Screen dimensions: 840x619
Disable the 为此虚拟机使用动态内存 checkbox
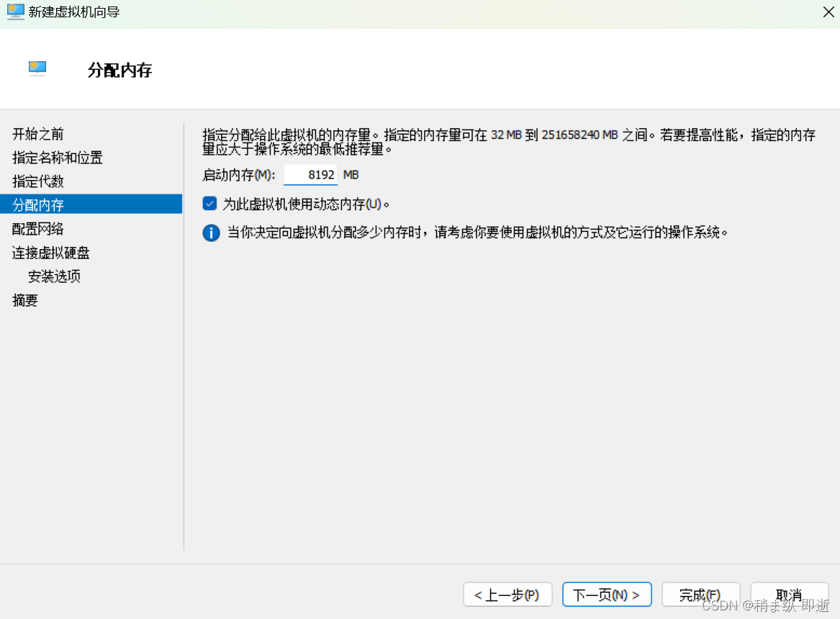pos(209,203)
